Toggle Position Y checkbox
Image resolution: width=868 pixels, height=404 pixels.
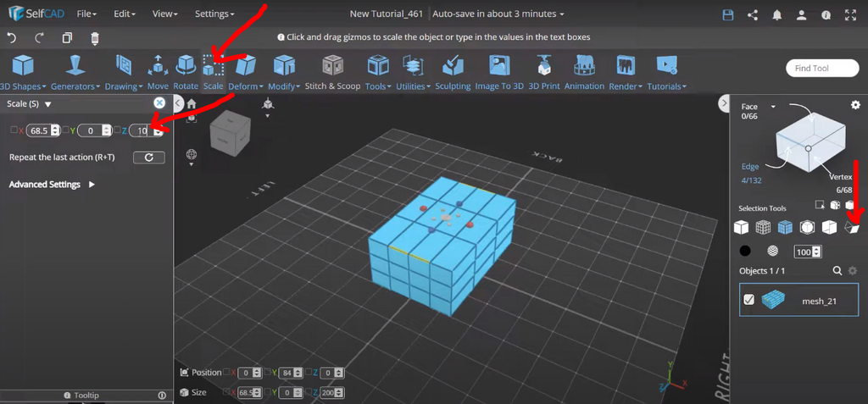coord(267,373)
